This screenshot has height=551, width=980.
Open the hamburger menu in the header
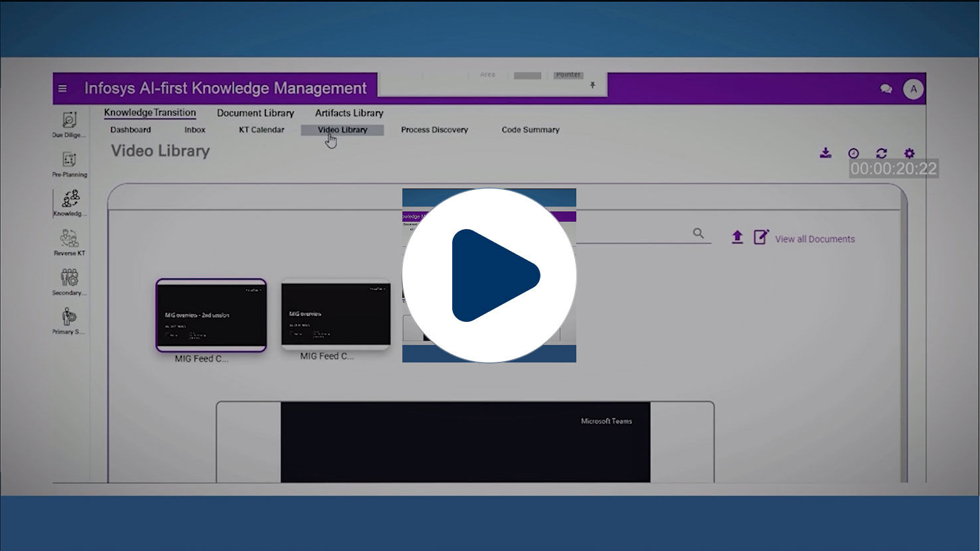62,88
